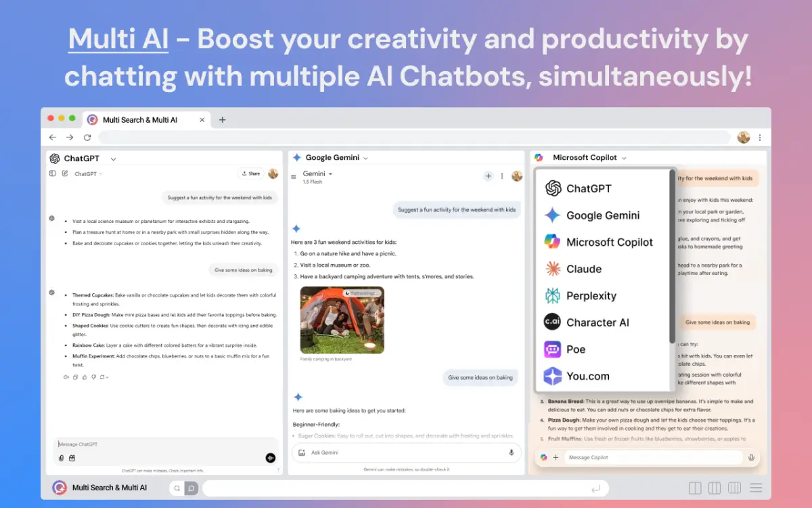Switch to search mode in bottom toggle
Image resolution: width=812 pixels, height=508 pixels.
click(x=177, y=488)
